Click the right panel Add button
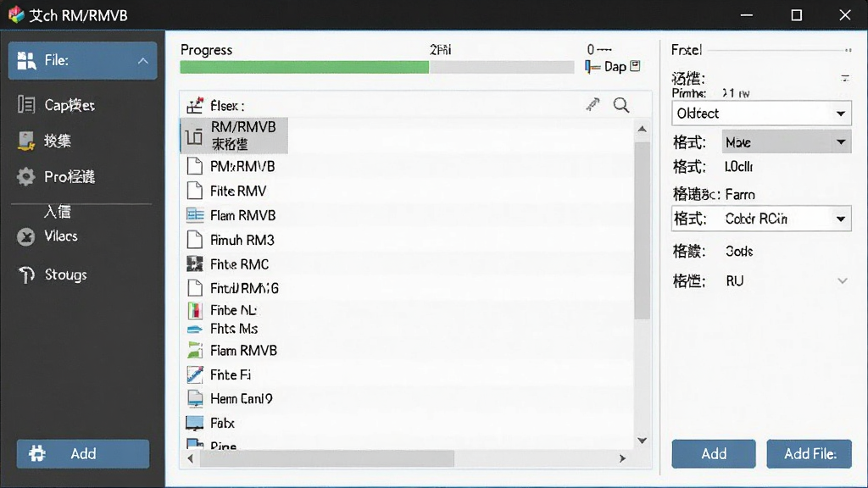This screenshot has width=868, height=488. [x=714, y=454]
